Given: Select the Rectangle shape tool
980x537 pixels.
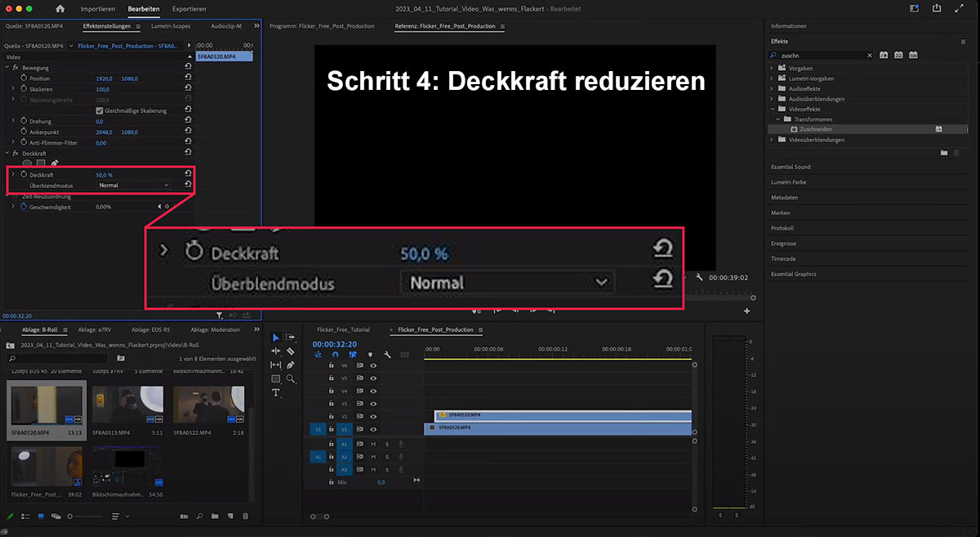Looking at the screenshot, I should tap(275, 378).
